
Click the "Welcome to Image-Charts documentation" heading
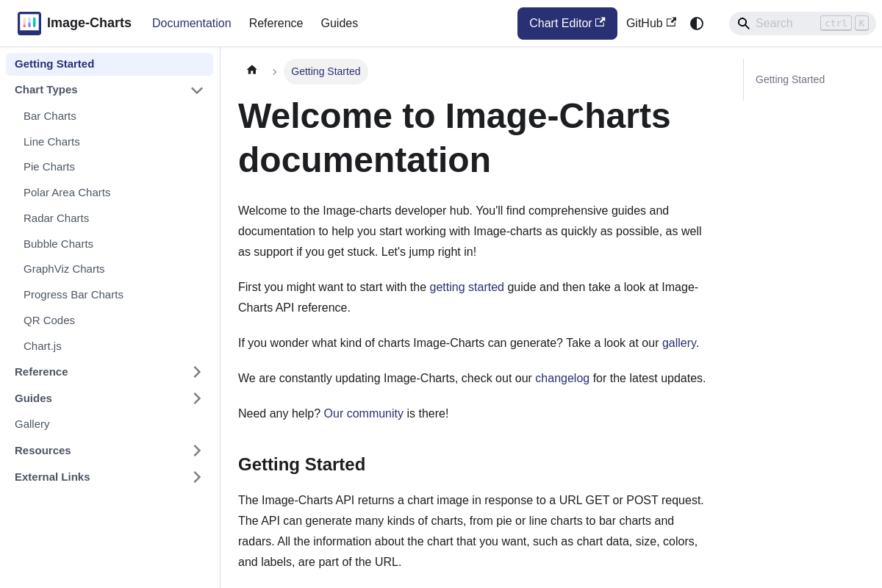pos(454,137)
